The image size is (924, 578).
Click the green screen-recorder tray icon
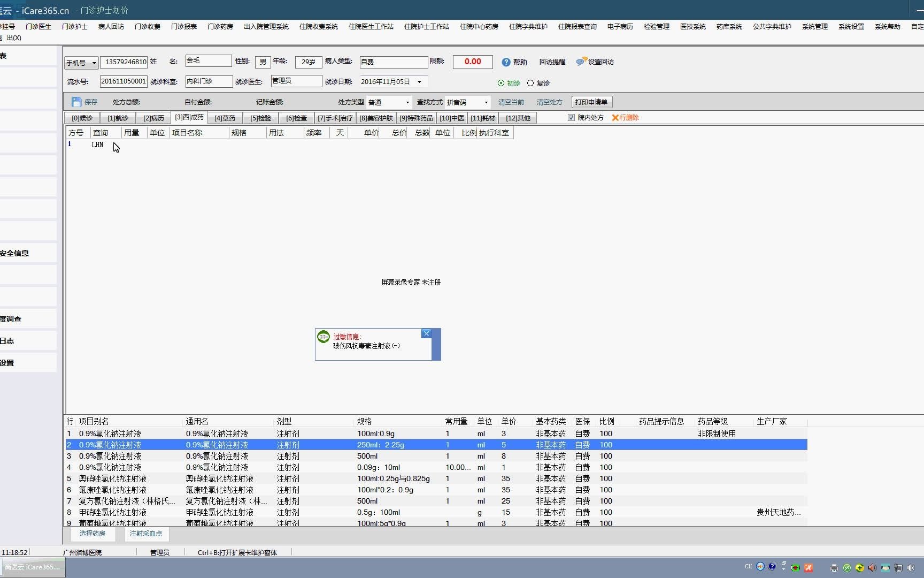coord(796,568)
